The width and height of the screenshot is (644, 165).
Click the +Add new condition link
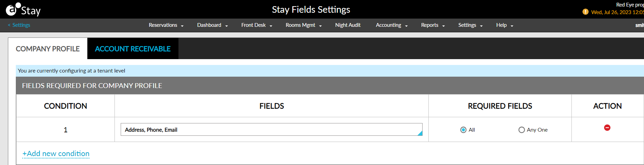coord(56,154)
